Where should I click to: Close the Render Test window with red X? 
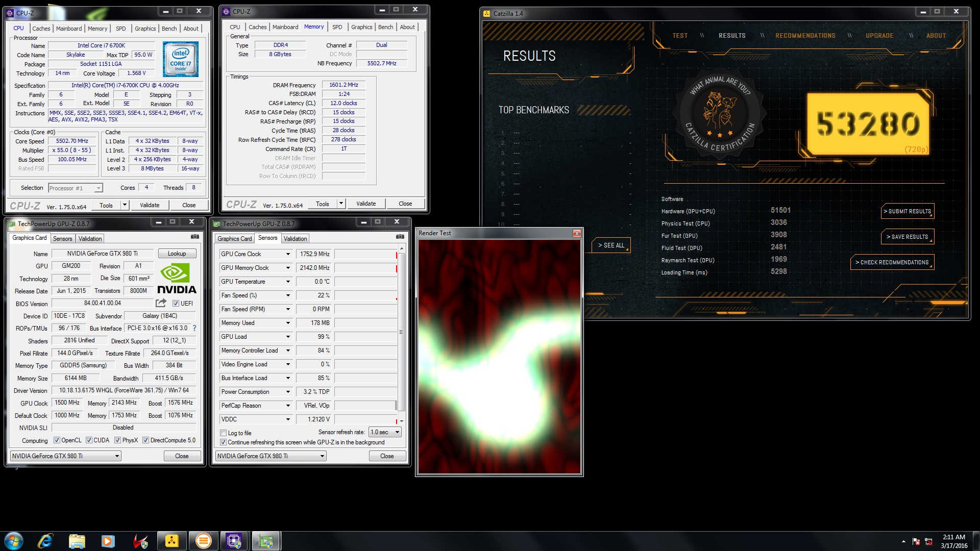pyautogui.click(x=577, y=233)
